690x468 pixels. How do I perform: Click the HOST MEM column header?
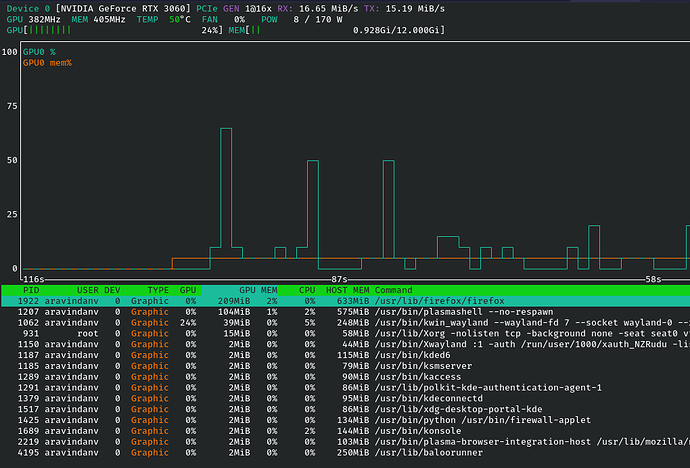point(347,289)
